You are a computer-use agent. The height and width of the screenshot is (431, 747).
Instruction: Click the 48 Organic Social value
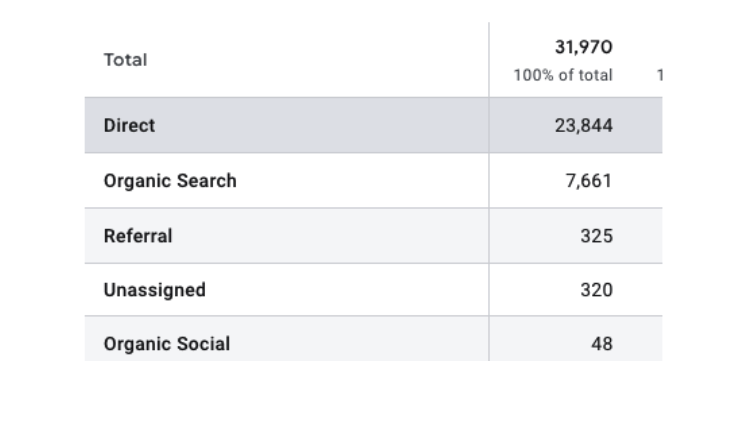point(601,344)
